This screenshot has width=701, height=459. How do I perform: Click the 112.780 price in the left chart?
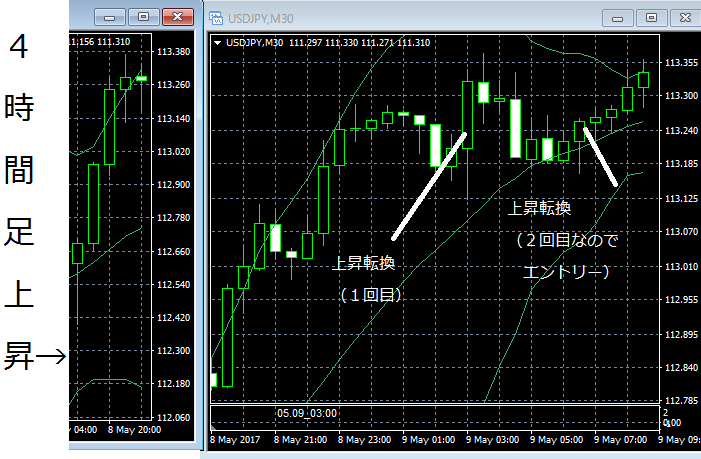pyautogui.click(x=173, y=218)
